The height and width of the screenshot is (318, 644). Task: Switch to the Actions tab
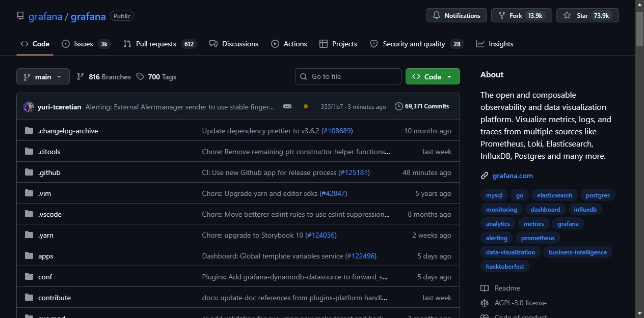[x=289, y=44]
